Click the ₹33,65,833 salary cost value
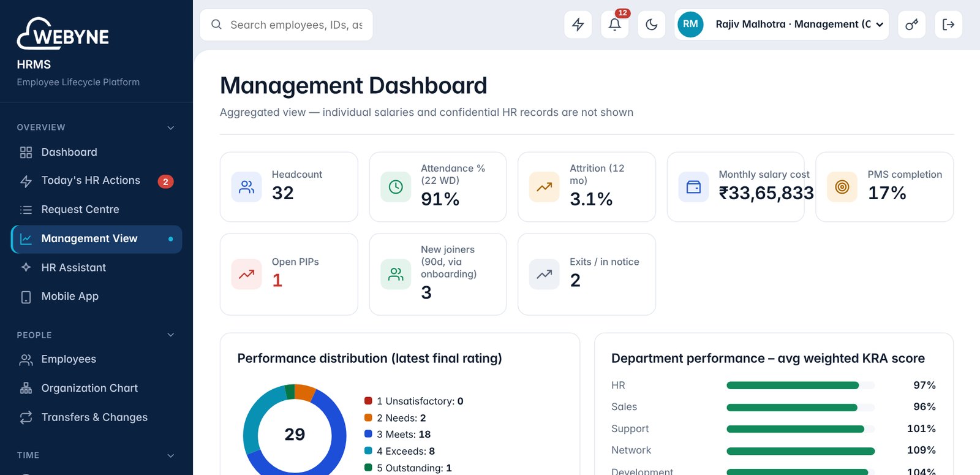 point(766,193)
